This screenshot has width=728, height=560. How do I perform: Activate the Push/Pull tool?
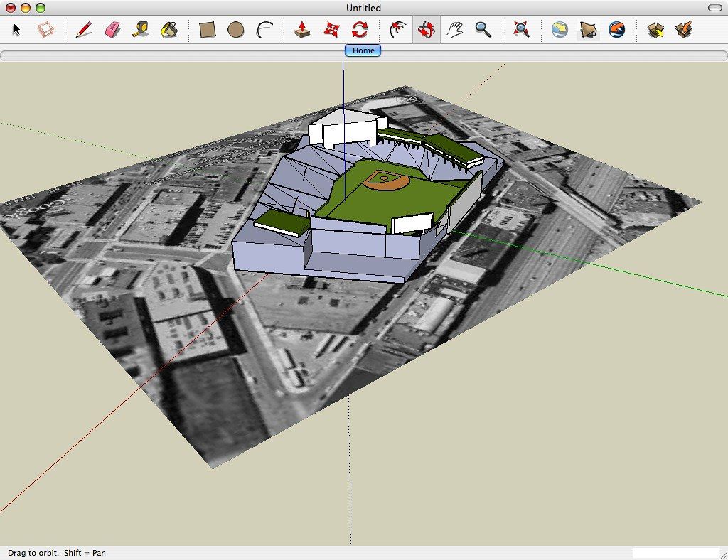point(302,30)
